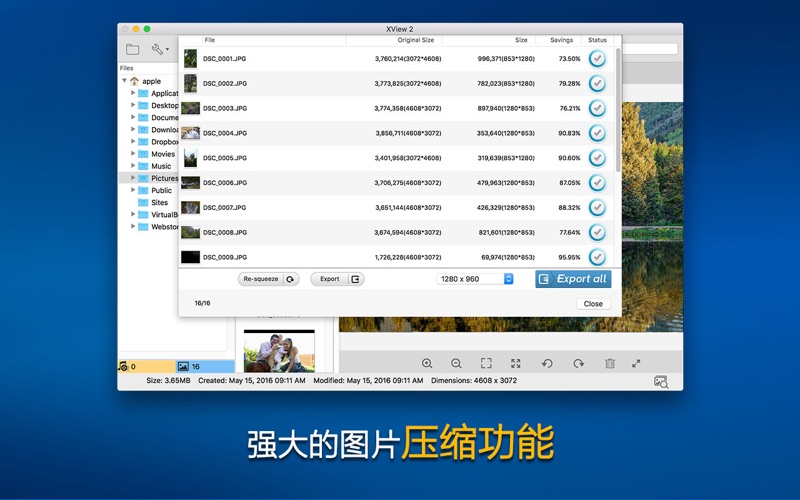Click the zoom out magnifier icon

pos(456,364)
